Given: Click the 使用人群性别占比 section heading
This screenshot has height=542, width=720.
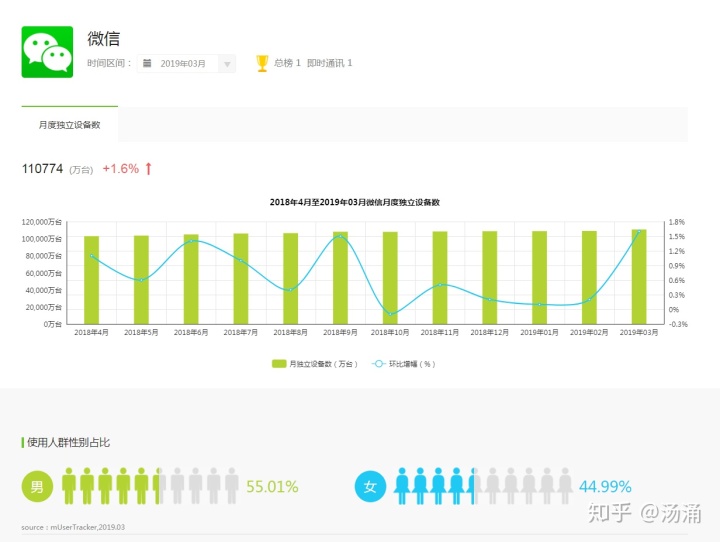Looking at the screenshot, I should [68, 442].
